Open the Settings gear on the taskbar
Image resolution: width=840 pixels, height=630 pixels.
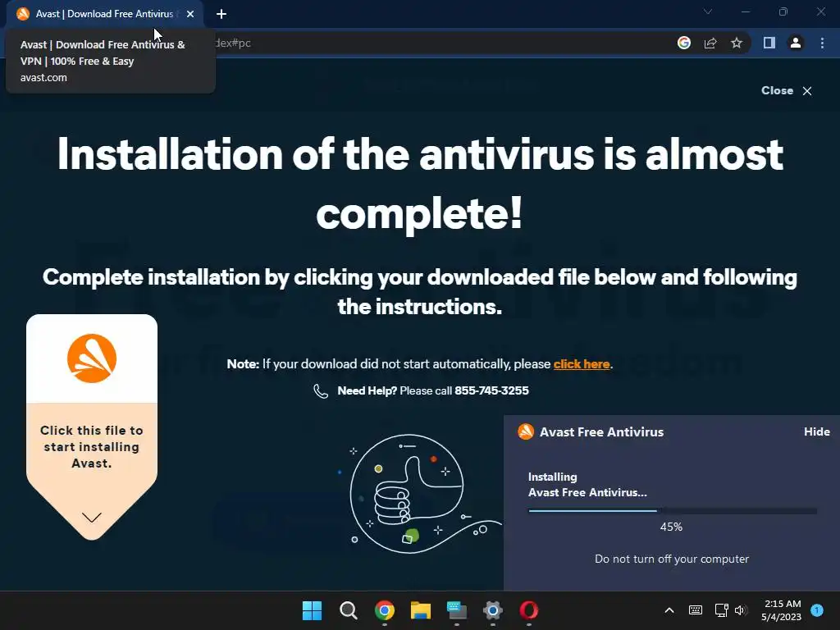coord(493,610)
